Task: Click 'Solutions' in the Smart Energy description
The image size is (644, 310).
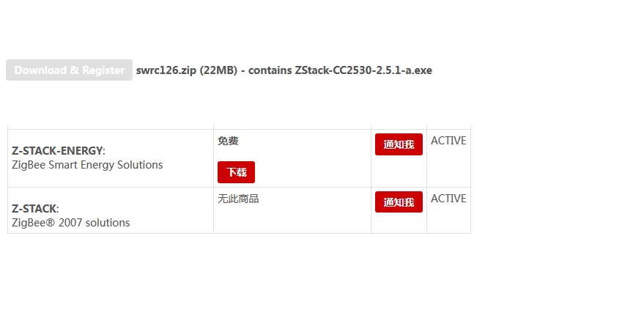Action: coord(139,165)
